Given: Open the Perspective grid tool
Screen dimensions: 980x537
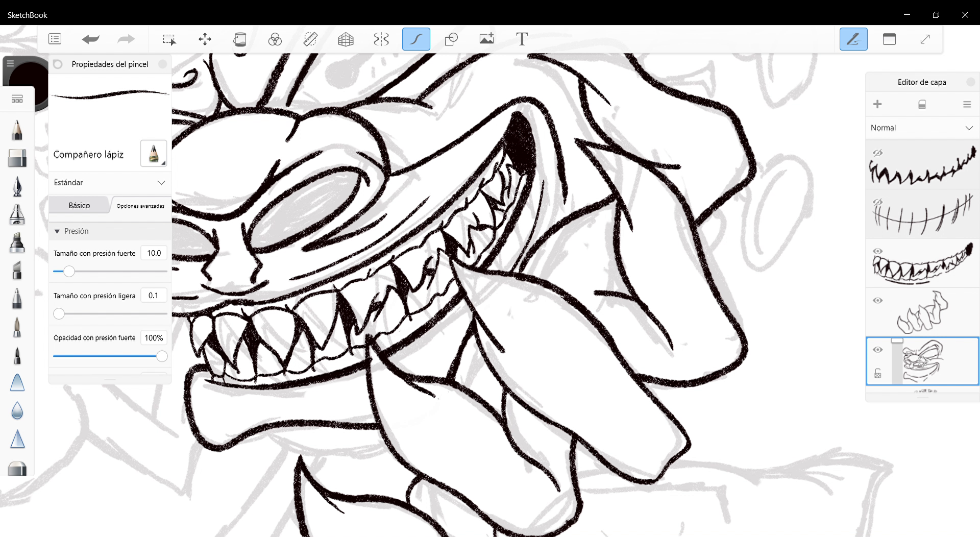Looking at the screenshot, I should pos(346,39).
